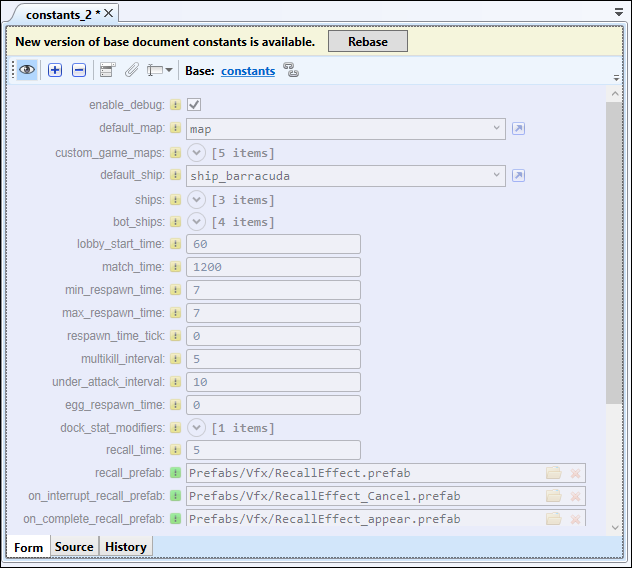Click the Rebase button
Image resolution: width=632 pixels, height=568 pixels.
click(x=368, y=41)
